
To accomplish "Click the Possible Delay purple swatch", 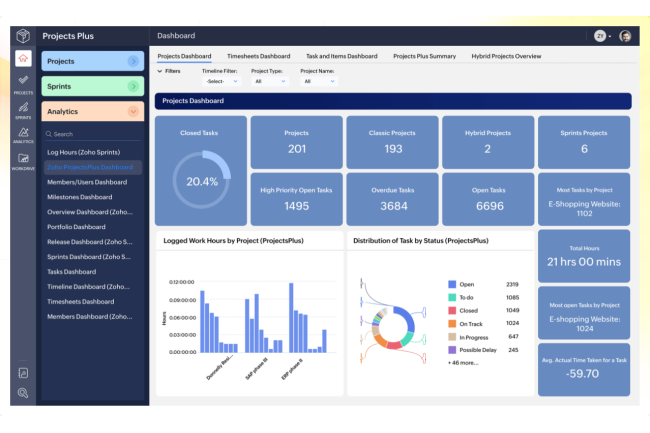I will click(452, 350).
